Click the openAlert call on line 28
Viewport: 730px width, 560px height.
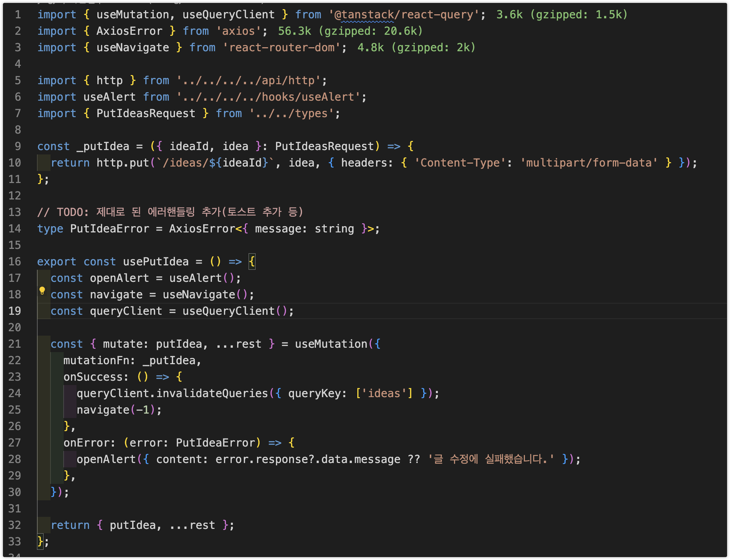click(x=106, y=459)
